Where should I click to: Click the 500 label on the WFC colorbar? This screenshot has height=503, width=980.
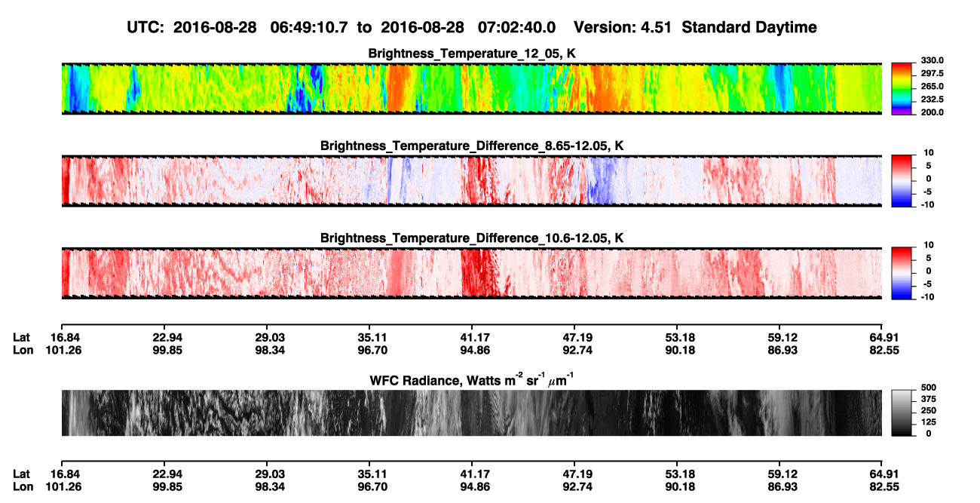[929, 387]
